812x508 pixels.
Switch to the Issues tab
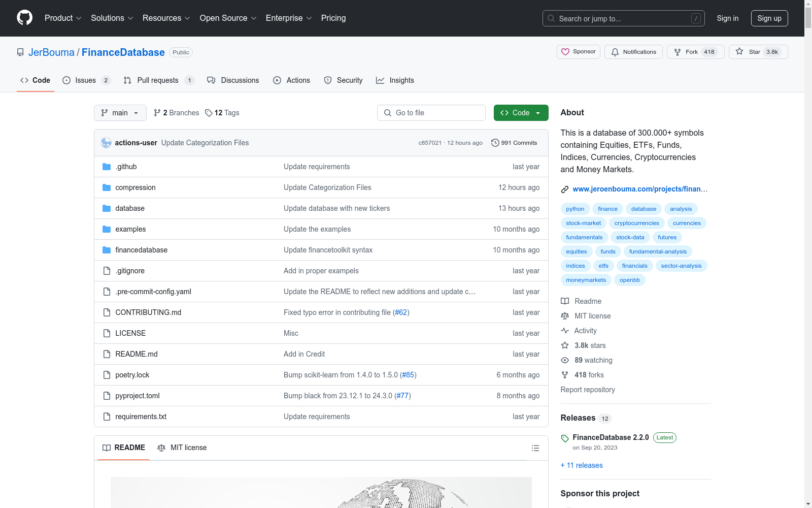click(x=86, y=80)
